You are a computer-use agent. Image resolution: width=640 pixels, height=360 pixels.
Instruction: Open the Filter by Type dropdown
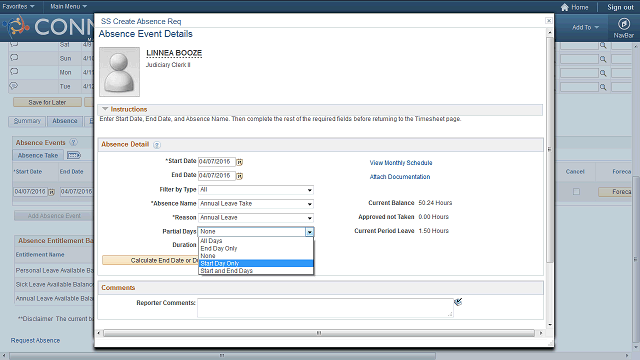[256, 190]
